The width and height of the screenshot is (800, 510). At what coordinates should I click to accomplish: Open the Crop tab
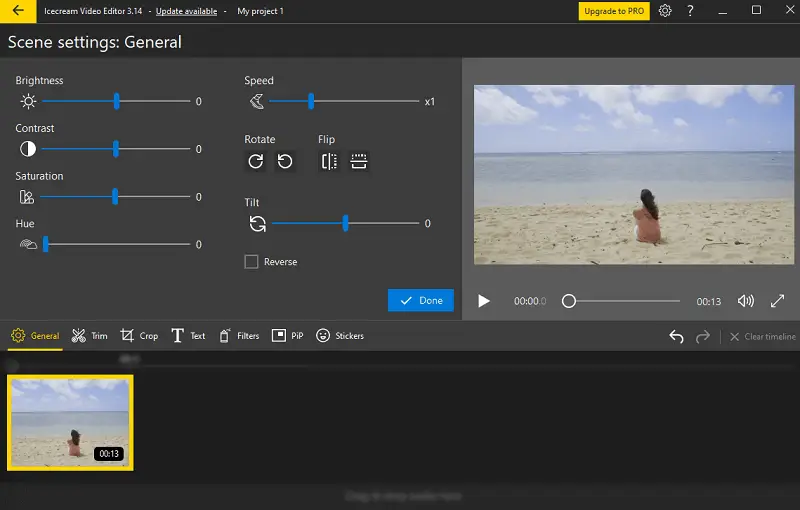(x=139, y=336)
